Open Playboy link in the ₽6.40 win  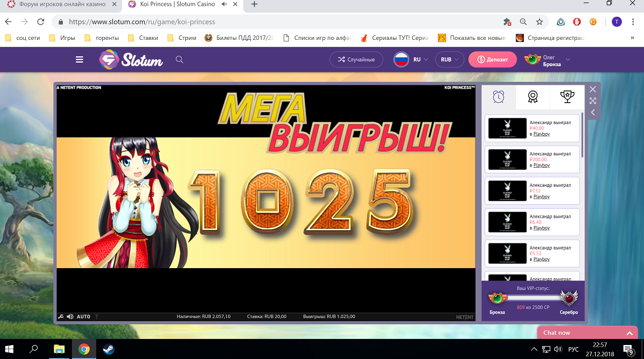[541, 228]
